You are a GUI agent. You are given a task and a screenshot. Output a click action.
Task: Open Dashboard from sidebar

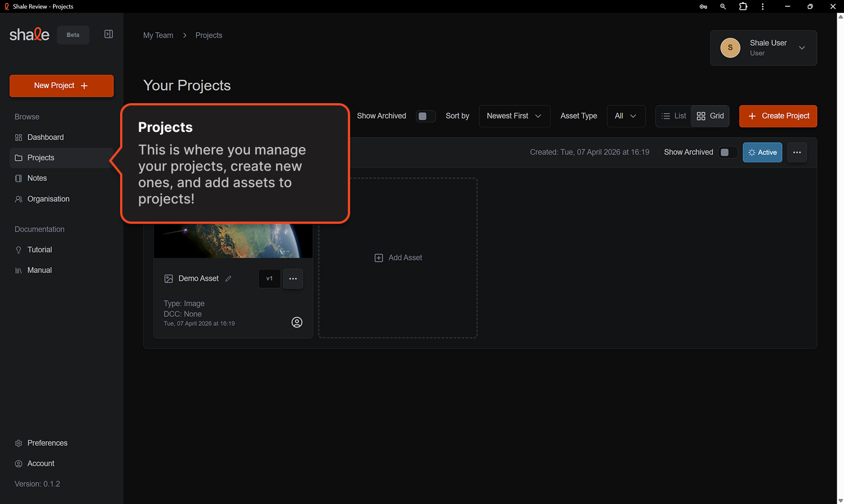61,137
